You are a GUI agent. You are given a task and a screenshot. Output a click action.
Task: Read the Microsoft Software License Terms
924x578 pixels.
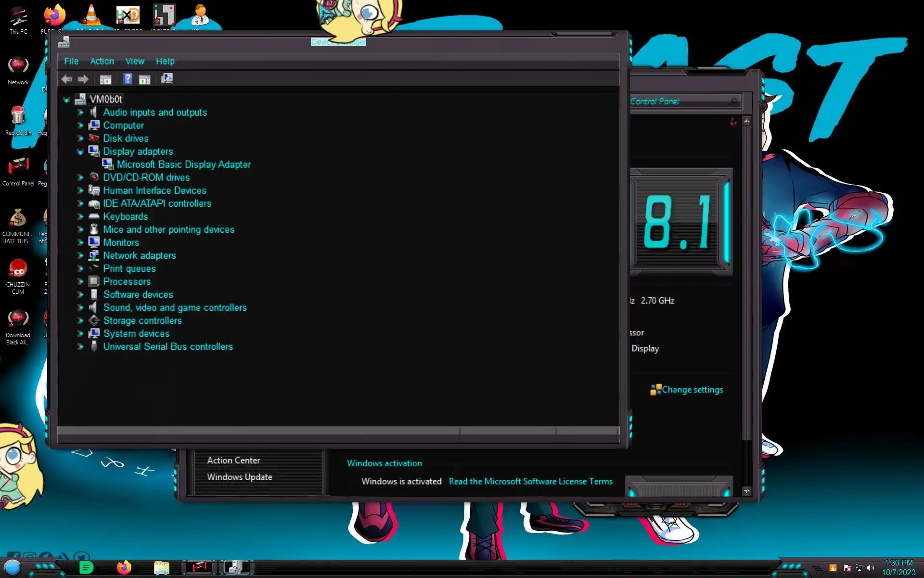tap(530, 481)
